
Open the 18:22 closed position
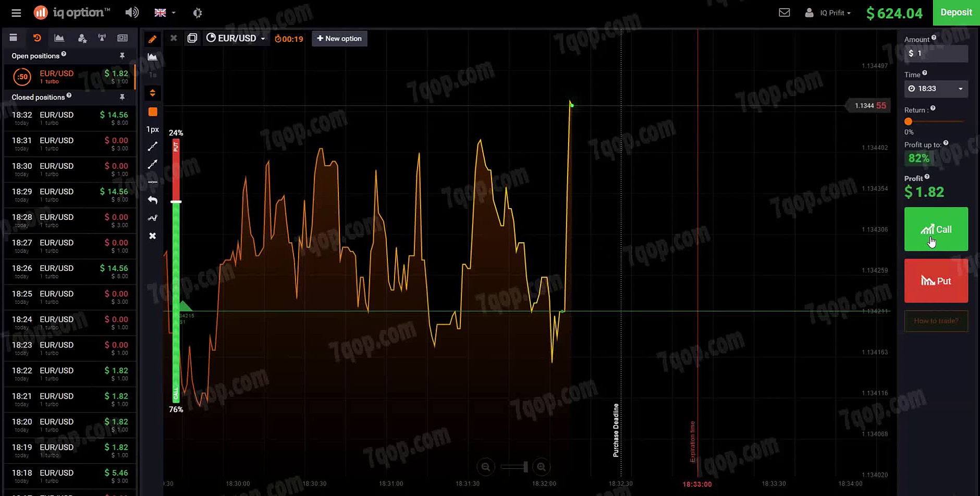click(x=70, y=374)
